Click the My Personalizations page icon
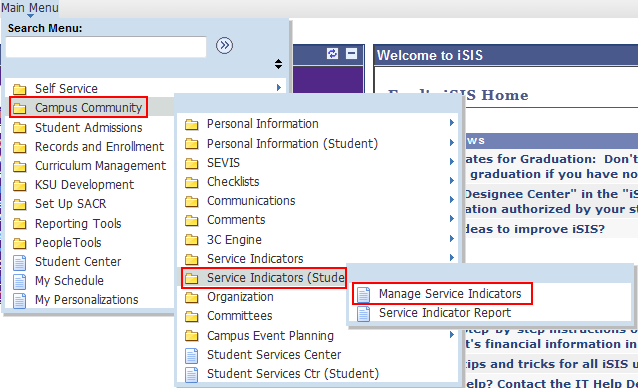Image resolution: width=638 pixels, height=388 pixels. (x=20, y=301)
